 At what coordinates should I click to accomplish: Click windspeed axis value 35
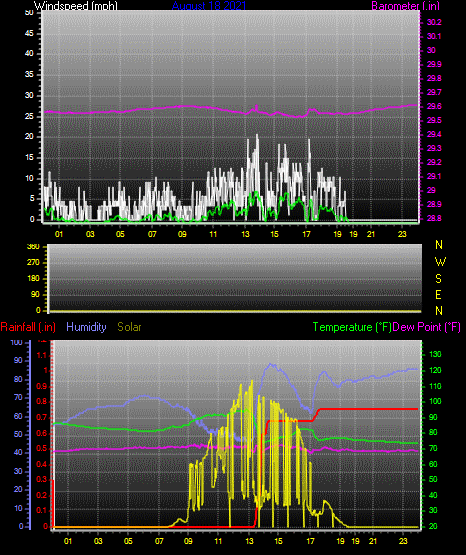(x=29, y=75)
